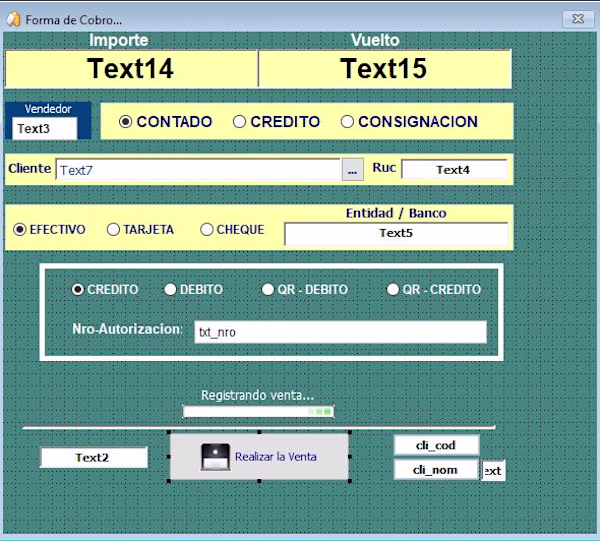Click the 'Registrando venta...' label
The width and height of the screenshot is (600, 541).
coord(258,395)
